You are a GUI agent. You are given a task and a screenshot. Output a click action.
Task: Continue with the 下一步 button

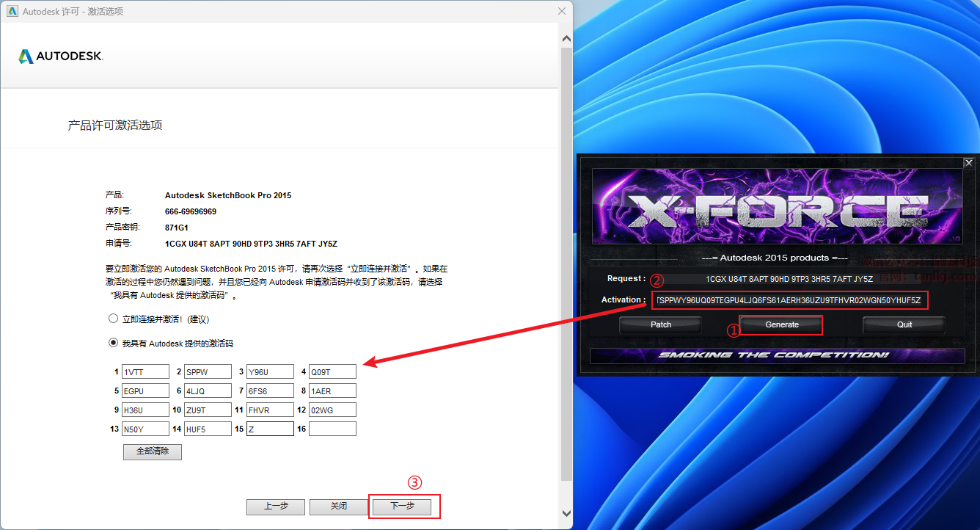point(402,507)
